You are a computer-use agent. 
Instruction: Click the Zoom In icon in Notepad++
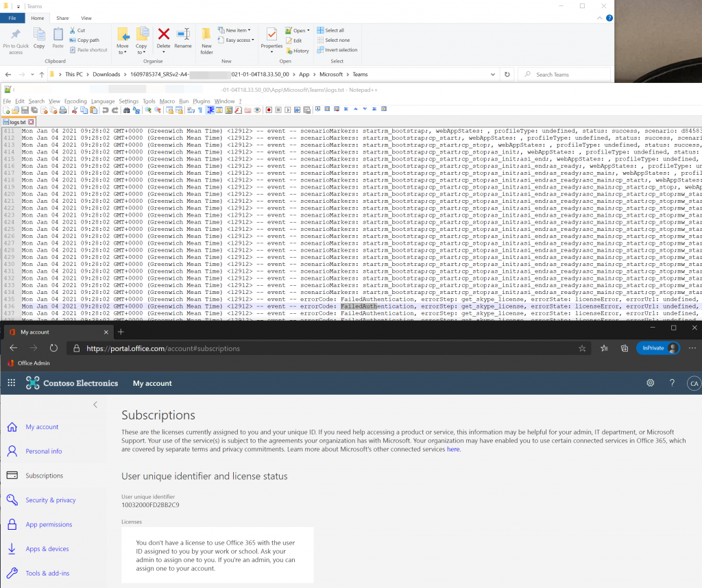148,110
